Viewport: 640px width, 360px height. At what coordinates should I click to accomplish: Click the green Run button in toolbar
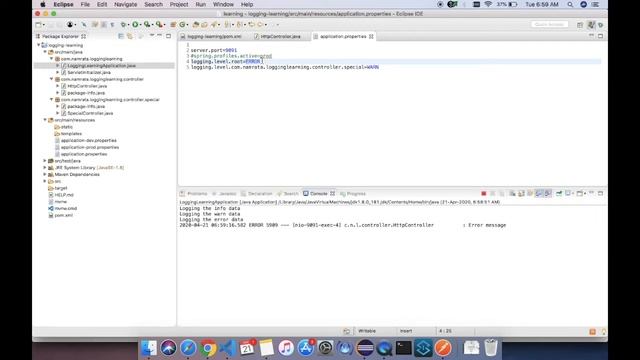point(135,25)
